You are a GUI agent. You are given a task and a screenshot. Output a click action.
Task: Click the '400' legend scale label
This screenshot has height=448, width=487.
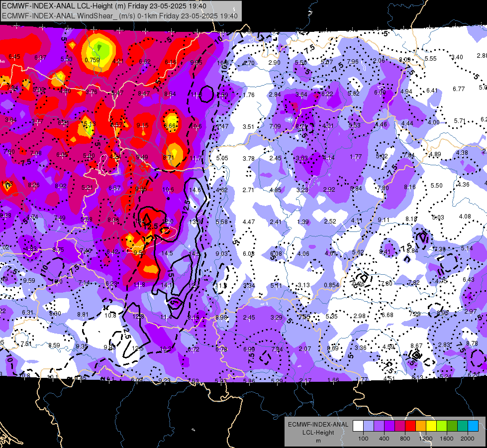384,439
